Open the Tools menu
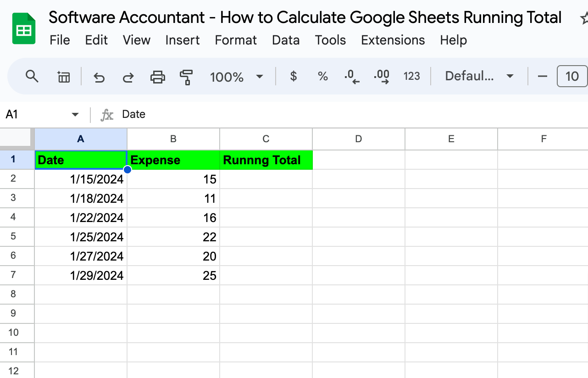Viewport: 588px width, 378px height. click(330, 40)
